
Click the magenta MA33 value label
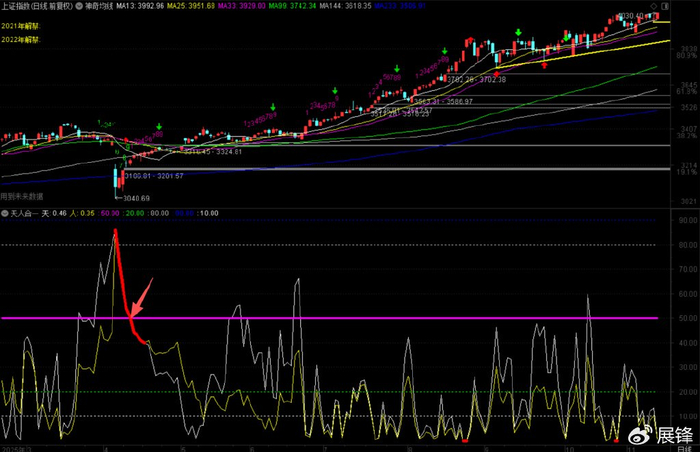[x=242, y=6]
